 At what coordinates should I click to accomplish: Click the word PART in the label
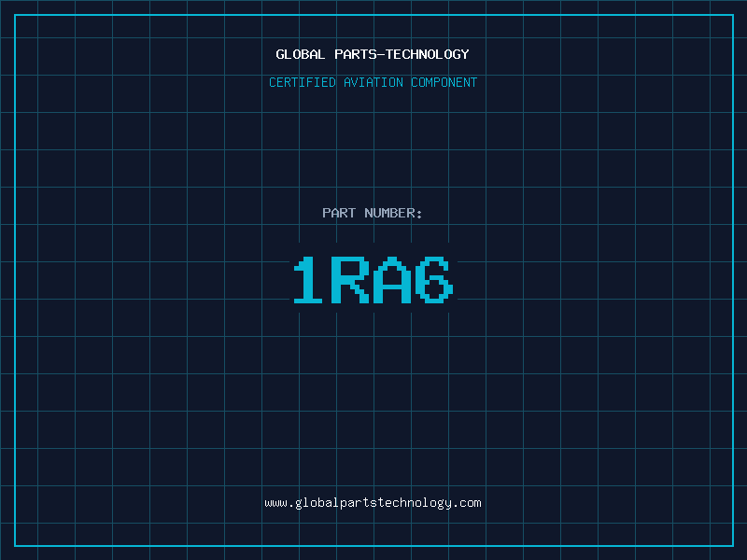click(338, 214)
